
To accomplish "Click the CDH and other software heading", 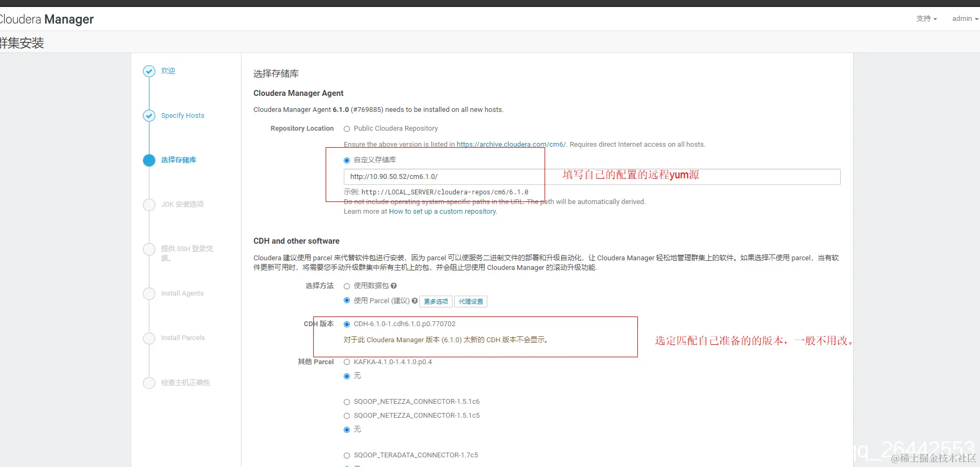I will 296,241.
